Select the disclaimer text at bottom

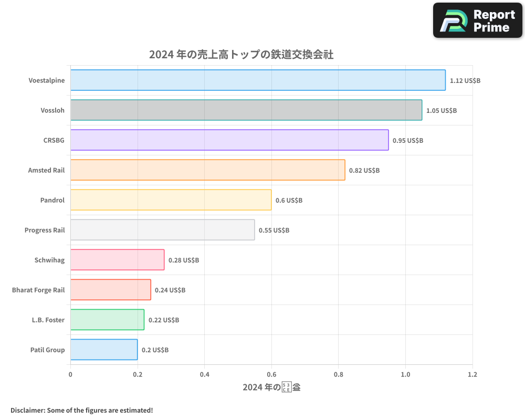(81, 410)
